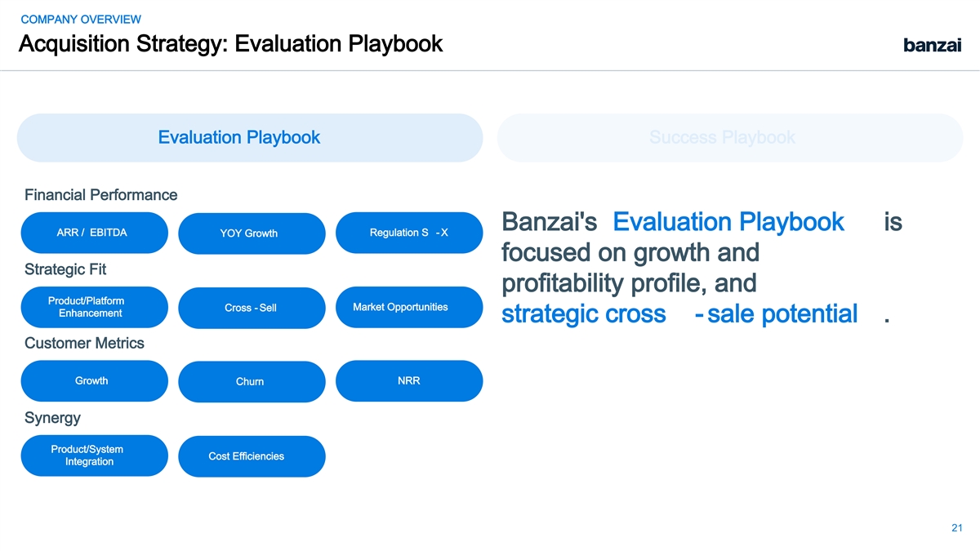
Task: Select the Strategic Fit heading
Action: coord(65,269)
